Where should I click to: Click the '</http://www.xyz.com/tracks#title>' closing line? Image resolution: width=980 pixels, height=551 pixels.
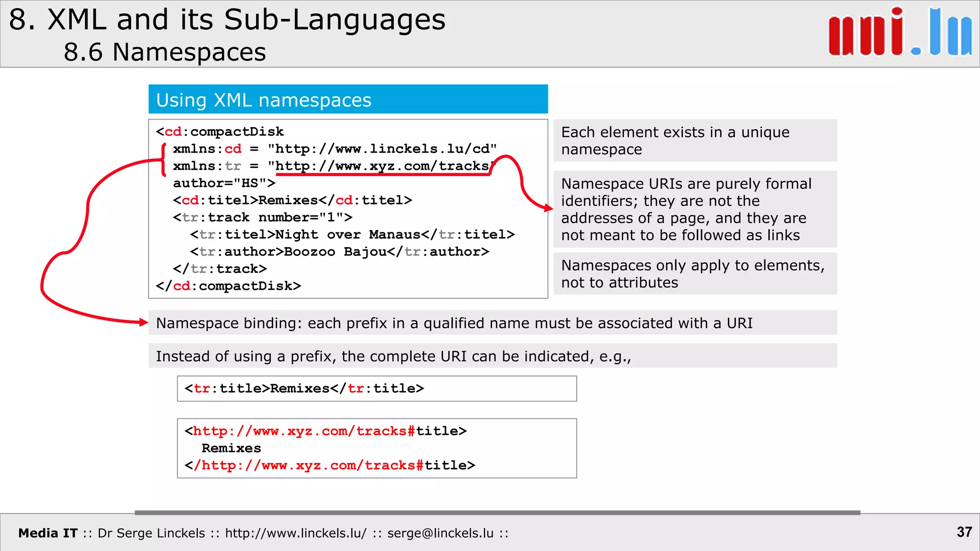[330, 465]
